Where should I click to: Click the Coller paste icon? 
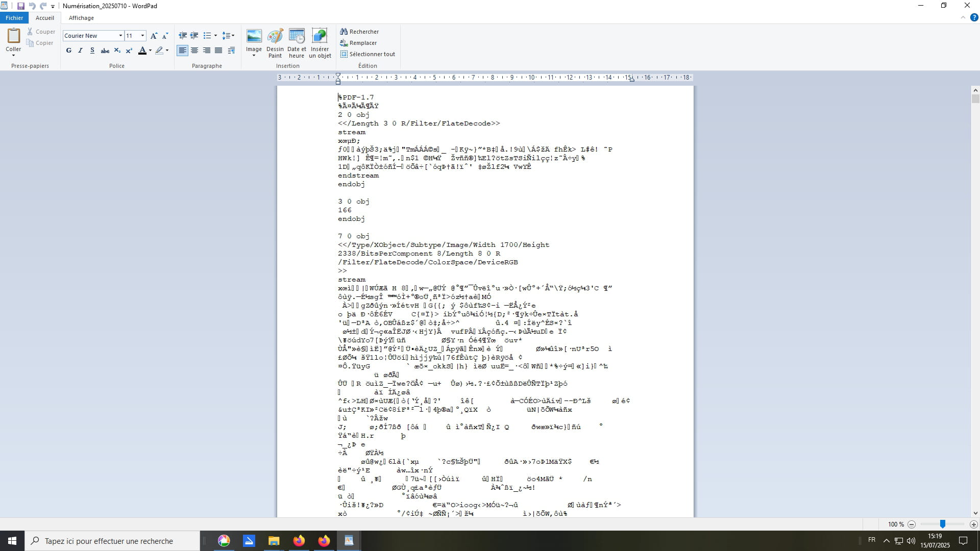tap(13, 36)
